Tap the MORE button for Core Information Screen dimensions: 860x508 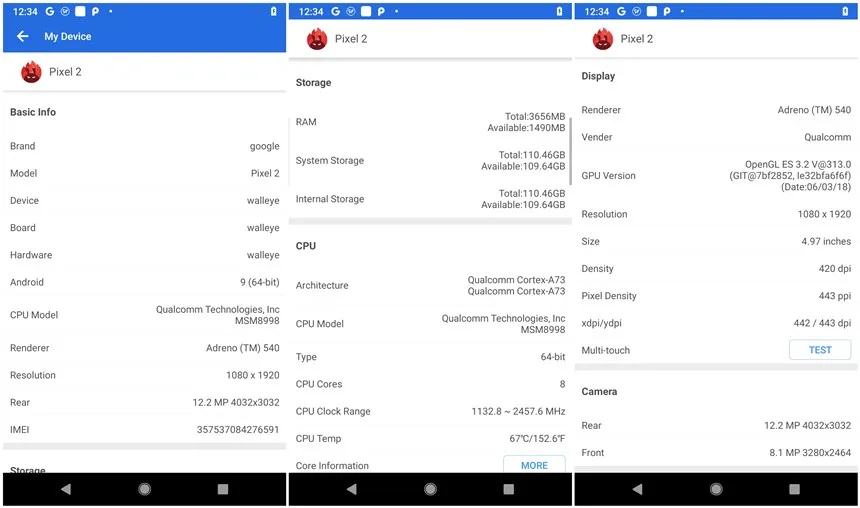(534, 465)
